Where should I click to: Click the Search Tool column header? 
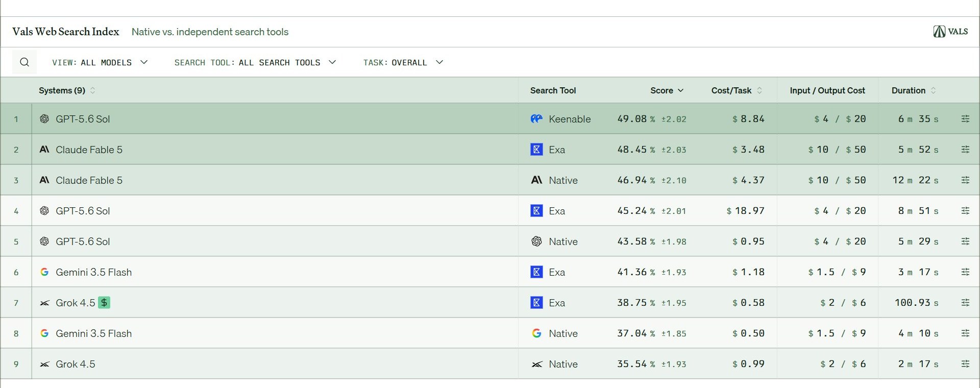click(x=553, y=90)
